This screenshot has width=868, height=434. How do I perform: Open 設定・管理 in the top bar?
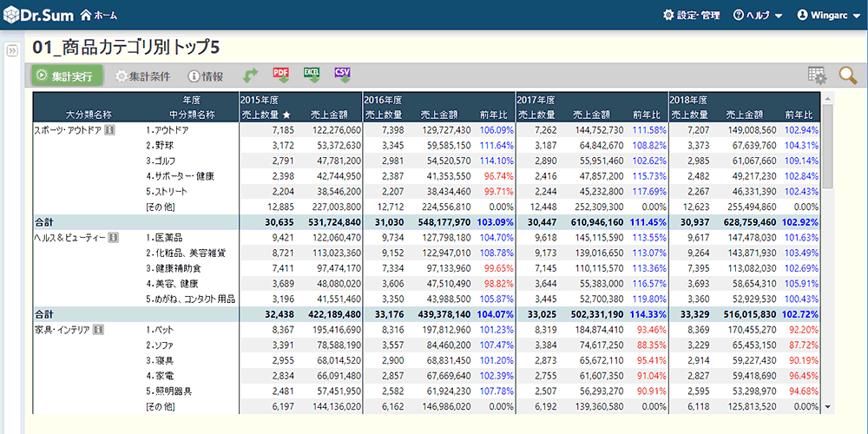[x=691, y=15]
